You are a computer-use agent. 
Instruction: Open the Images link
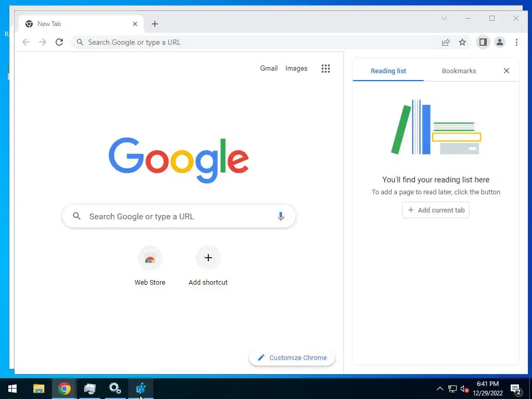click(x=296, y=68)
